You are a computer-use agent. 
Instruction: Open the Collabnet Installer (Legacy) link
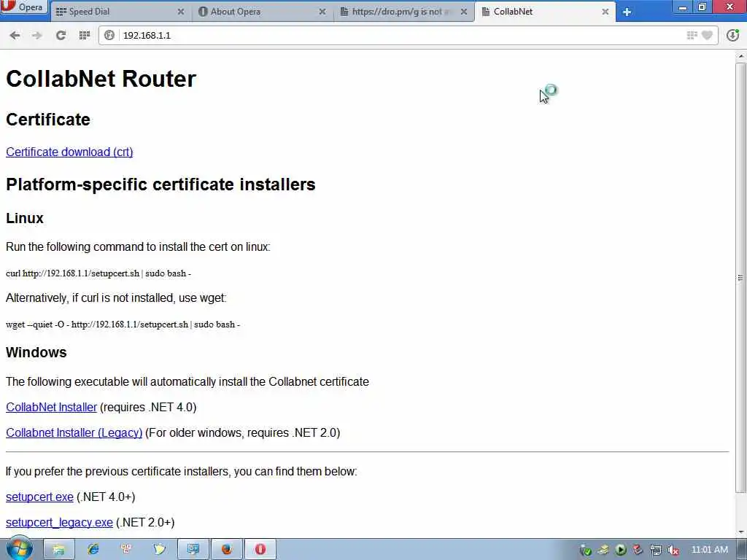(x=74, y=433)
